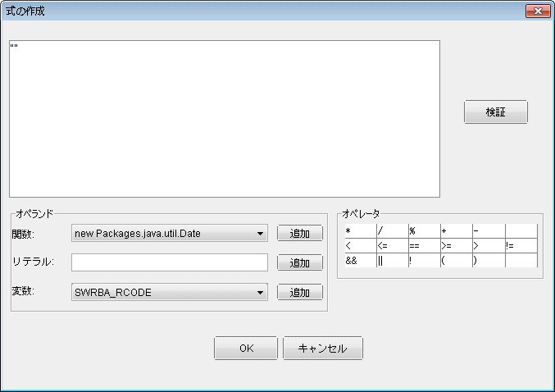The width and height of the screenshot is (555, 392).
Task: Add the selected 変数 with 追加
Action: 300,293
